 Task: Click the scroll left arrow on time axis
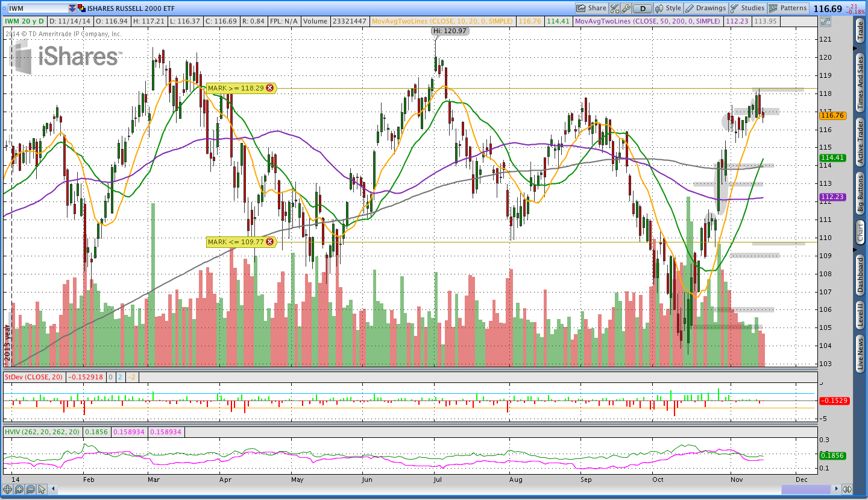53,489
